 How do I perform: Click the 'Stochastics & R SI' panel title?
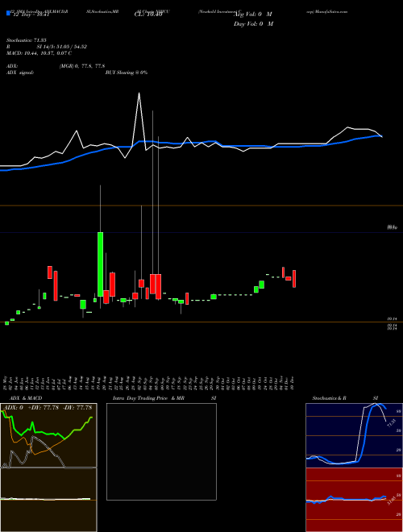tap(345, 398)
